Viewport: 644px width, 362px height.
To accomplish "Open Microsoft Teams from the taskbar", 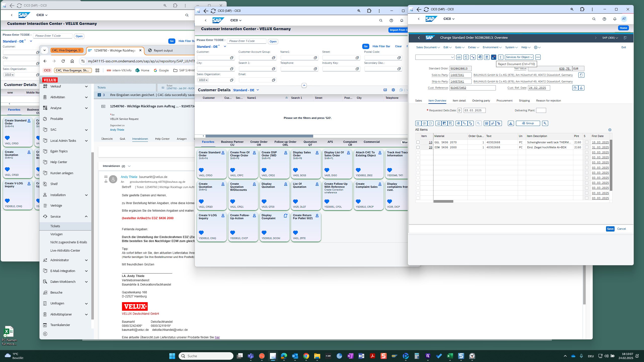I will pyautogui.click(x=251, y=356).
